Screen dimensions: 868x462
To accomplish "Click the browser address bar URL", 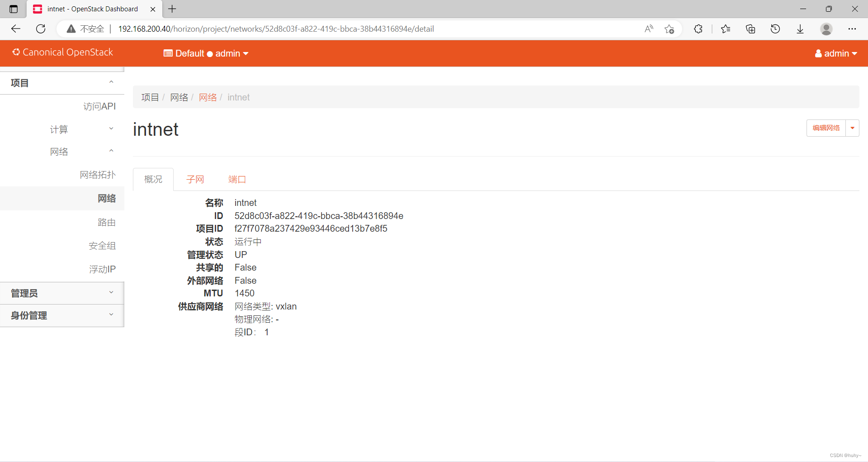I will (x=276, y=29).
